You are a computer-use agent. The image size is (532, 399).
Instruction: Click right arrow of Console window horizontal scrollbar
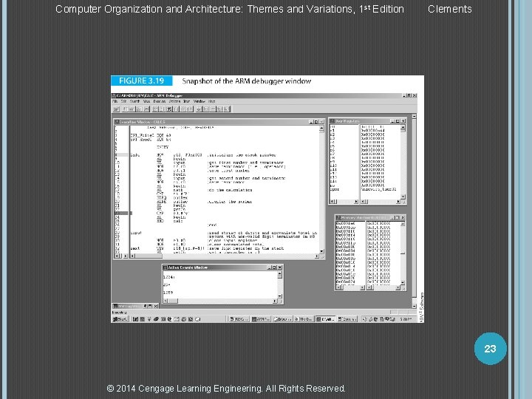point(275,301)
